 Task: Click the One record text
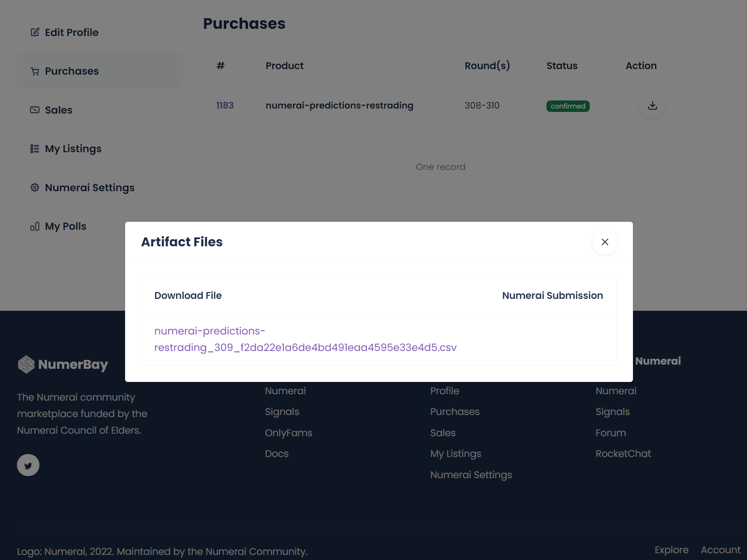click(x=440, y=167)
